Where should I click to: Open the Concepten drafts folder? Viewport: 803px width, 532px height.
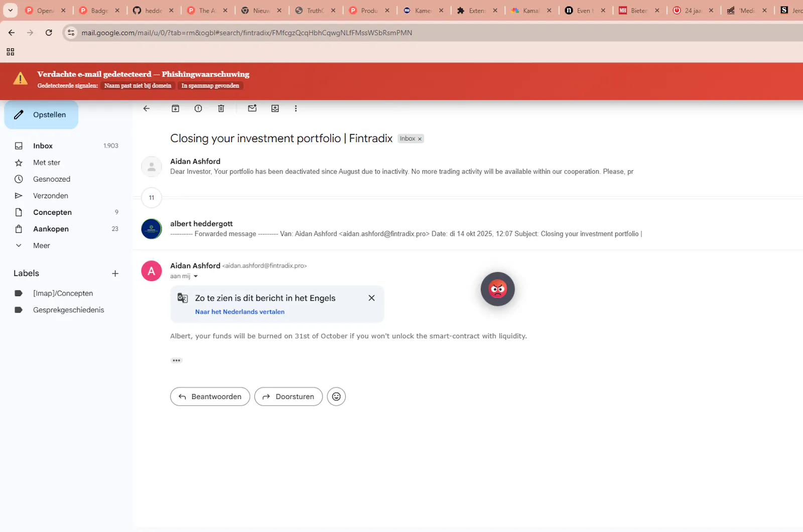65,212
